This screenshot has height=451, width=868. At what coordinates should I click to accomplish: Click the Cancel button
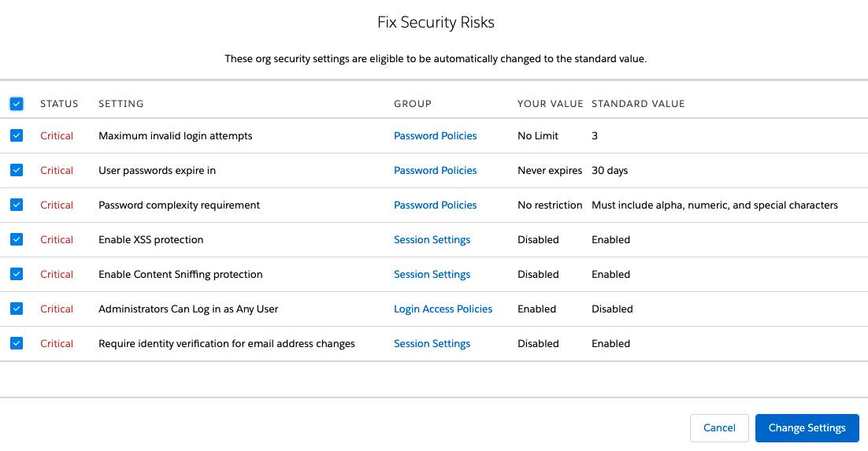tap(718, 428)
